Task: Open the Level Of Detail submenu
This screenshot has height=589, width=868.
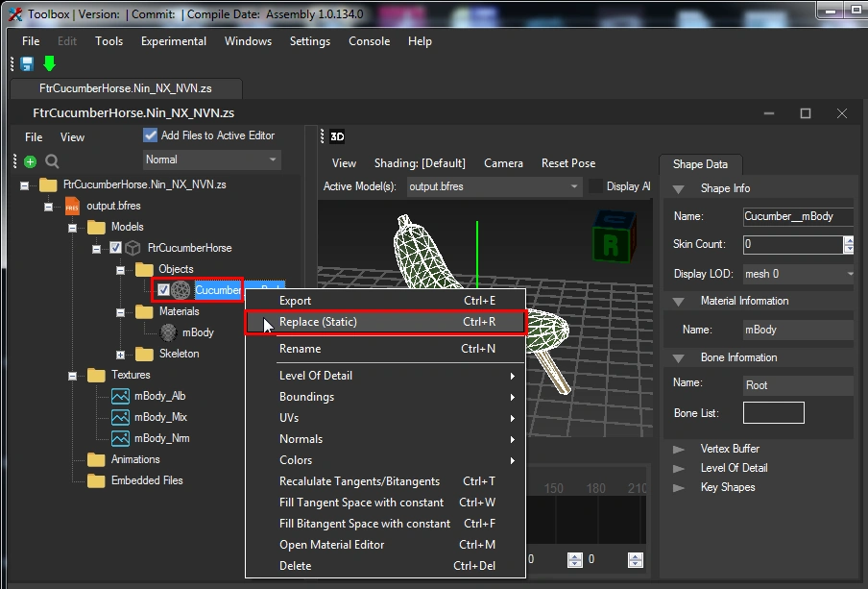Action: point(385,376)
